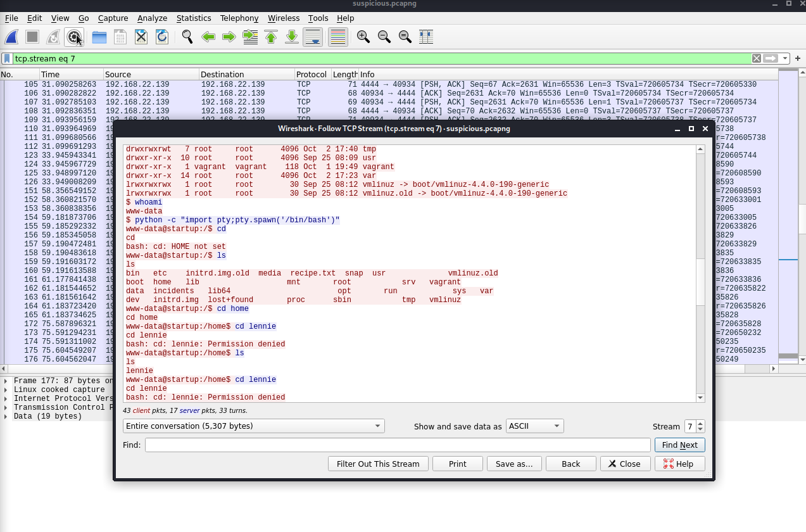Close the Follow TCP Stream dialog
Image resolution: width=806 pixels, height=532 pixels.
(626, 464)
